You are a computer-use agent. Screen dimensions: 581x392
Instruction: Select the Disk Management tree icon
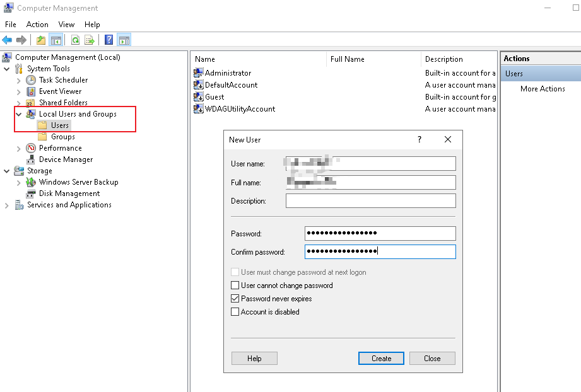tap(31, 193)
